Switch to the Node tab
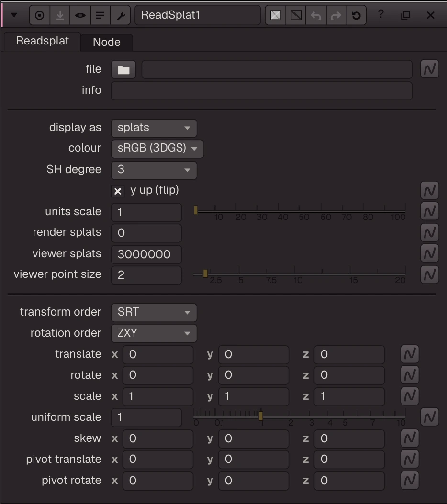 click(107, 42)
